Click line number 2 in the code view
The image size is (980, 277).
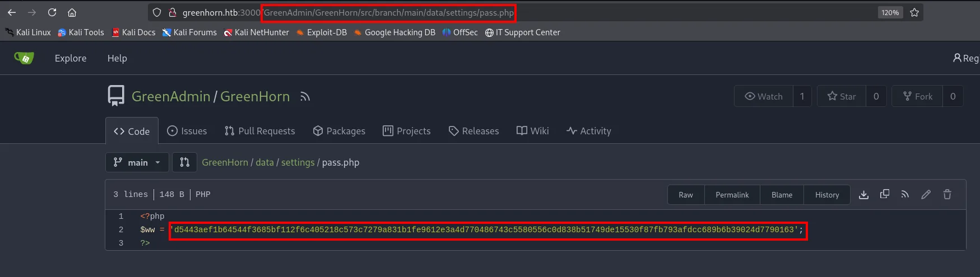(120, 229)
